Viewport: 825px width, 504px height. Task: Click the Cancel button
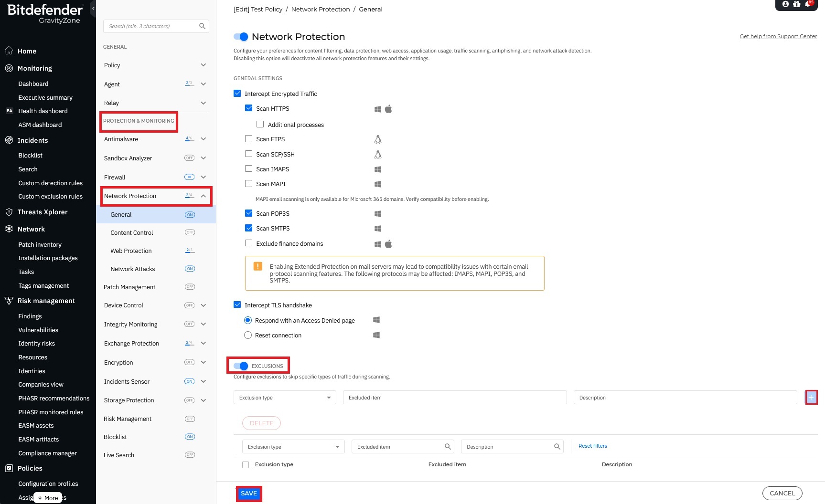[x=782, y=493]
